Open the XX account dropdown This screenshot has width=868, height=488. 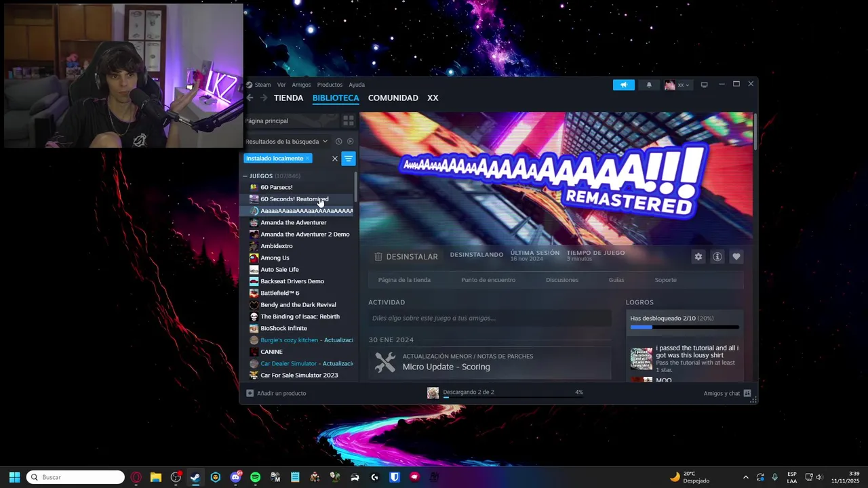(677, 85)
